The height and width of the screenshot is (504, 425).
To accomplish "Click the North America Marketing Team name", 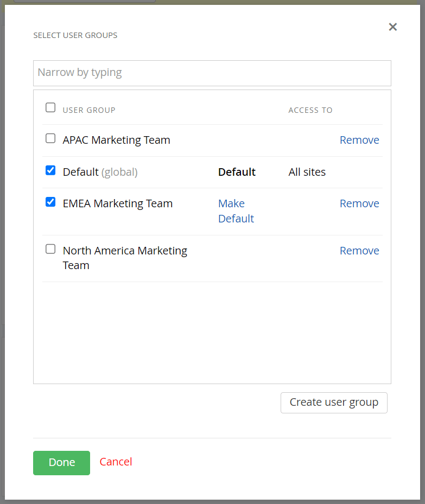I will point(125,258).
